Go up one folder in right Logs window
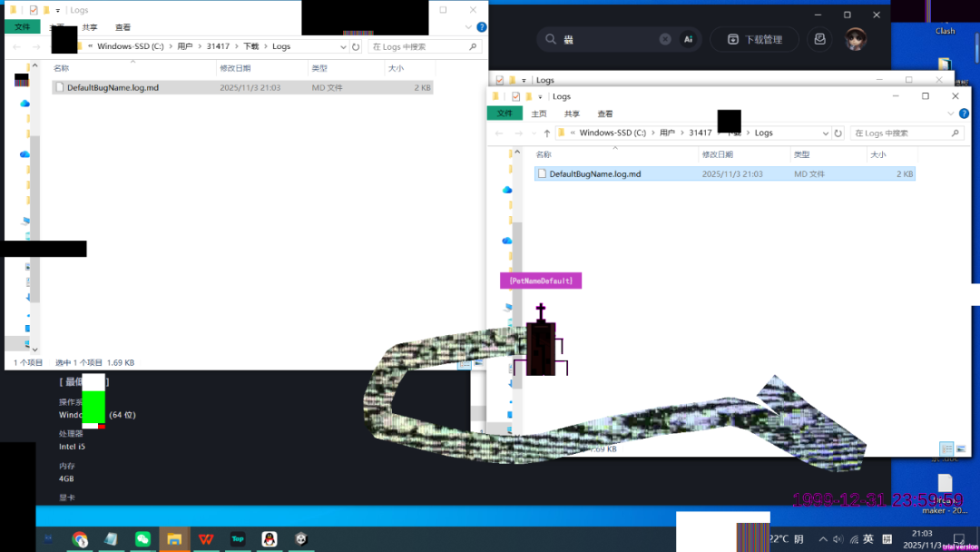 (547, 133)
